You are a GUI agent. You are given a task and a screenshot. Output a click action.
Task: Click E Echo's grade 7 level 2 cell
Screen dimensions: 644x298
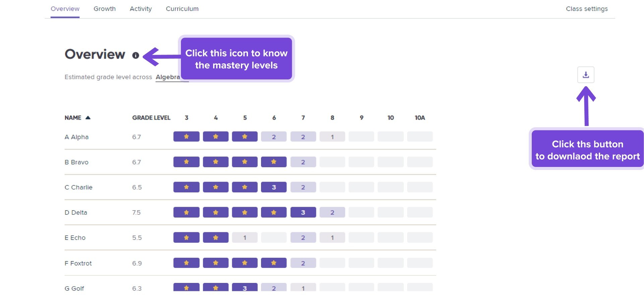[303, 238]
